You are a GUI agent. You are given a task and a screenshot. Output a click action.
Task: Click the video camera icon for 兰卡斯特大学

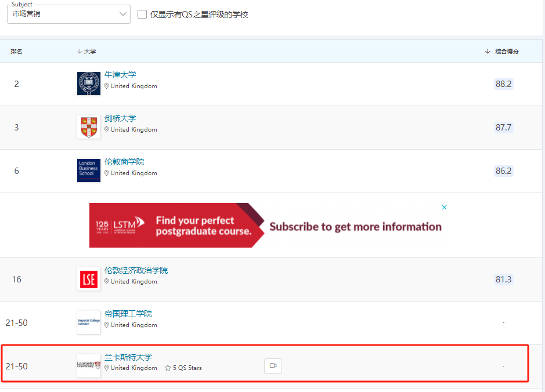pyautogui.click(x=273, y=366)
